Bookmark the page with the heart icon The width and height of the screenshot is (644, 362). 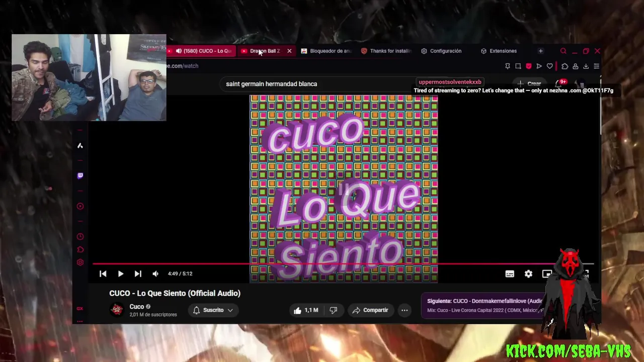(x=549, y=66)
